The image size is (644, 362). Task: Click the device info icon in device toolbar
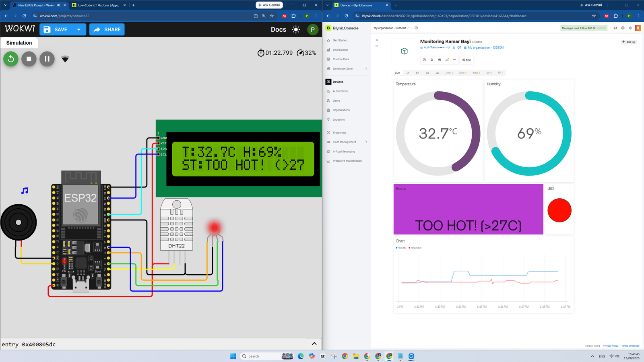pos(424,60)
